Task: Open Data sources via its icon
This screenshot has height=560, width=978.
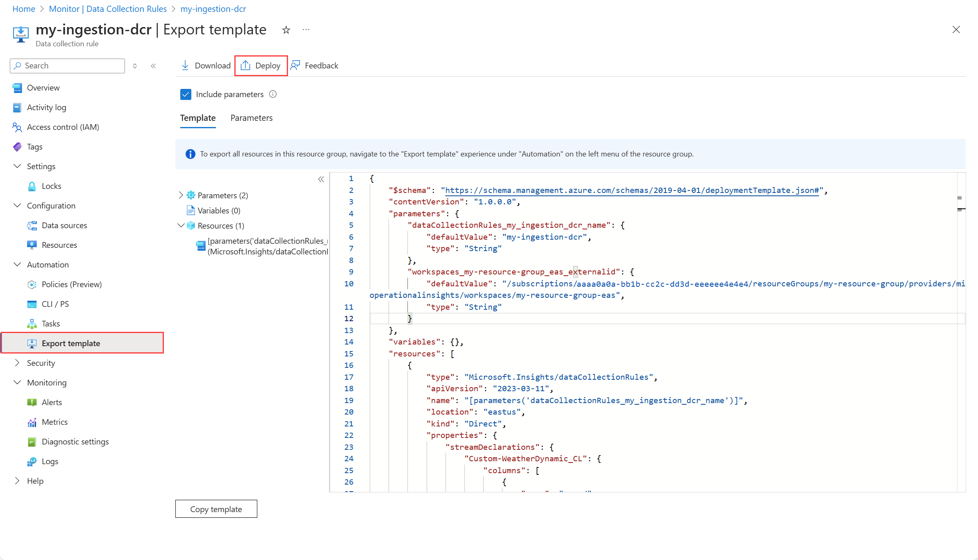Action: point(32,225)
